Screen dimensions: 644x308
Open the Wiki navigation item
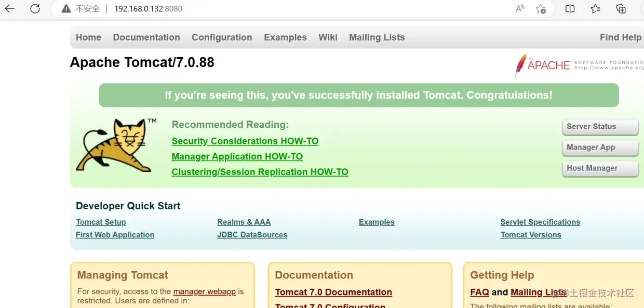click(328, 37)
